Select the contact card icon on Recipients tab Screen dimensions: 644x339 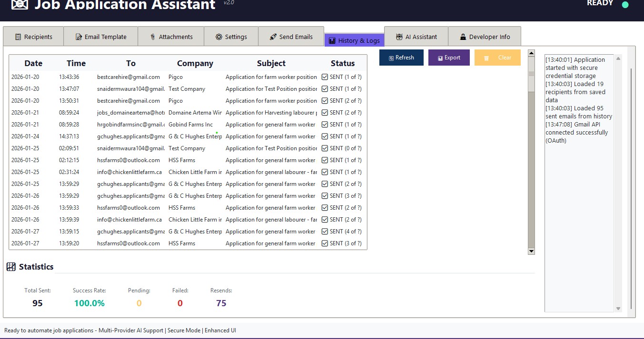19,36
